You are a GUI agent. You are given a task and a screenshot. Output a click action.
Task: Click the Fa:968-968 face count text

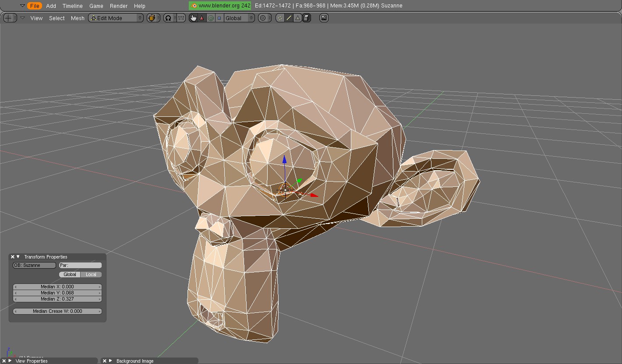310,6
